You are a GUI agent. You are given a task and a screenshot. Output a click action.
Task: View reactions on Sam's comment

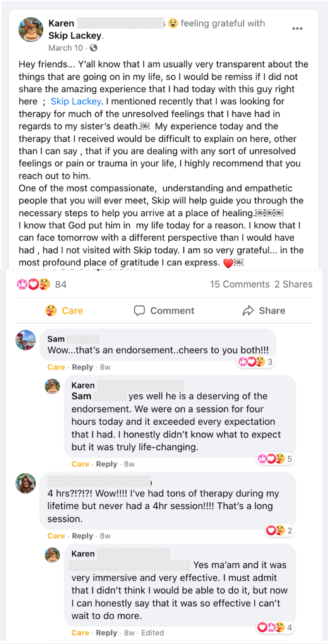click(255, 362)
